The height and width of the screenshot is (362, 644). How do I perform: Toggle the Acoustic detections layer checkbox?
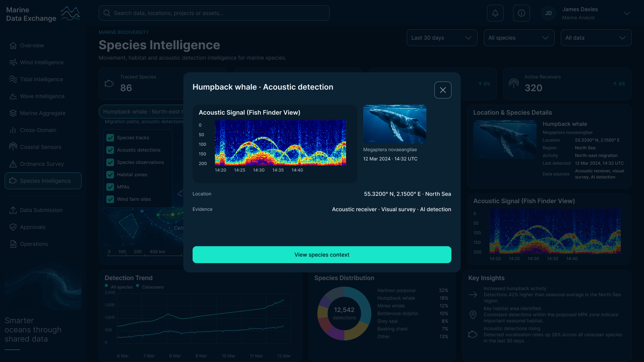point(110,150)
